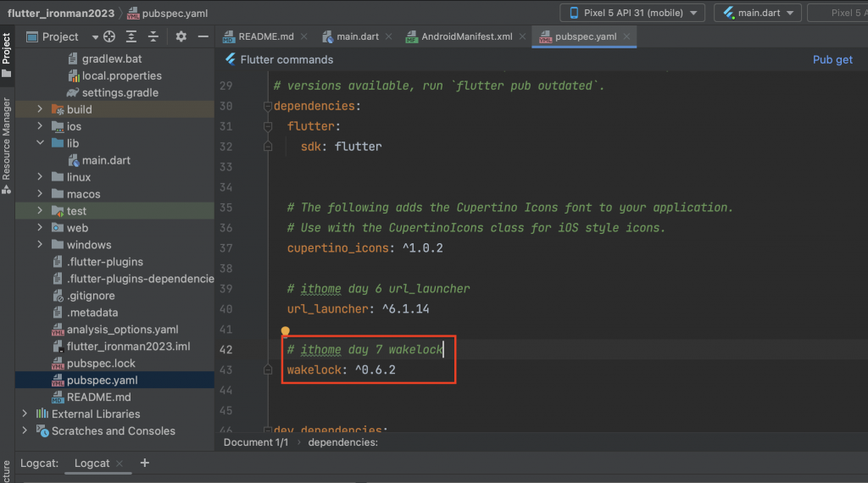Click the Pub get link
Viewport: 868px width, 483px height.
(832, 60)
